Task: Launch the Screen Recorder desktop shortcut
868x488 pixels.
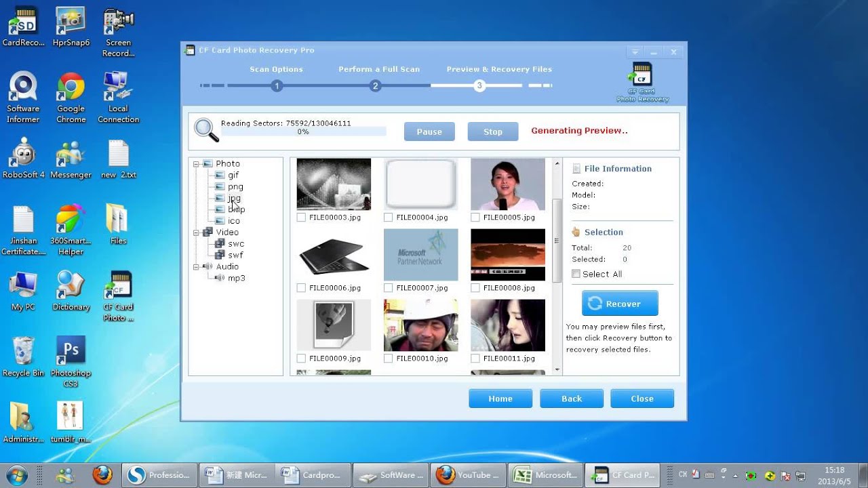Action: (118, 33)
